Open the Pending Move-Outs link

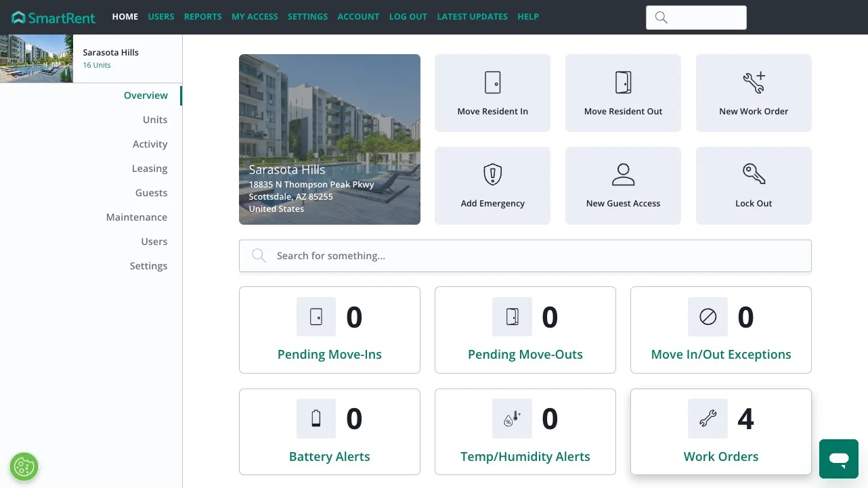(x=525, y=355)
